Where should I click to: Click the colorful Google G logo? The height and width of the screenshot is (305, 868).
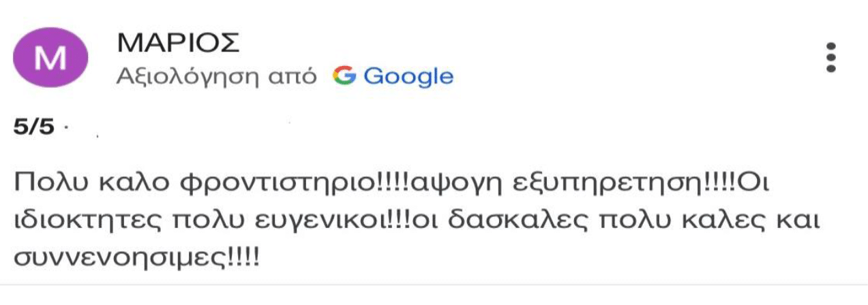pos(345,76)
